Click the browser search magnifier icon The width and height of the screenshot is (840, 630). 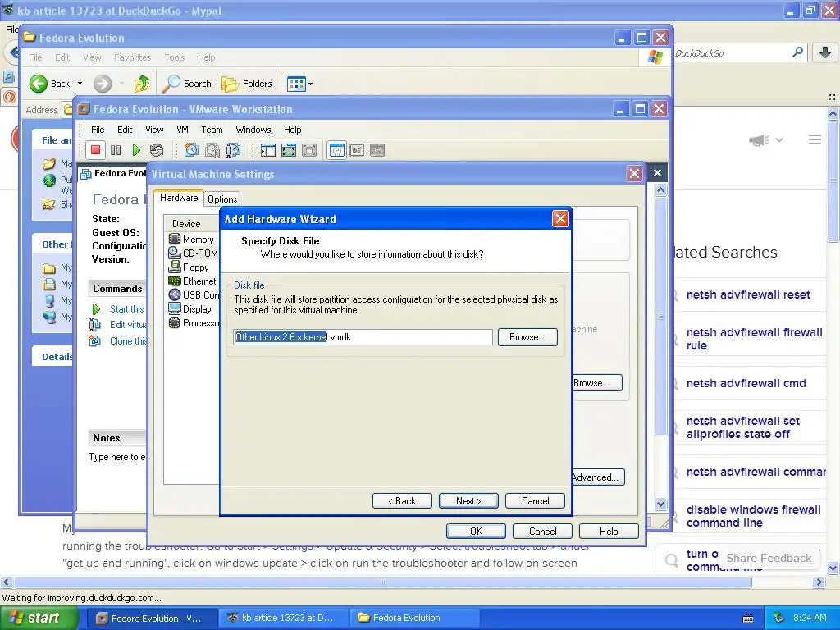797,52
